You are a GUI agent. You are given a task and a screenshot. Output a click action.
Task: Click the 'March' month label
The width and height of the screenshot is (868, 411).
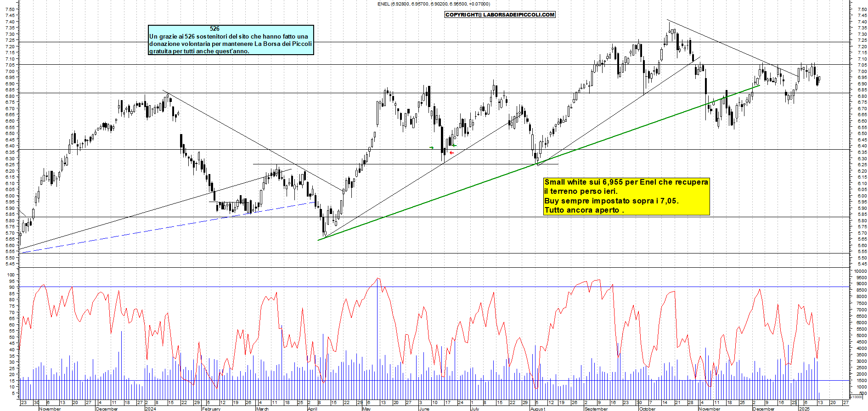click(x=262, y=409)
